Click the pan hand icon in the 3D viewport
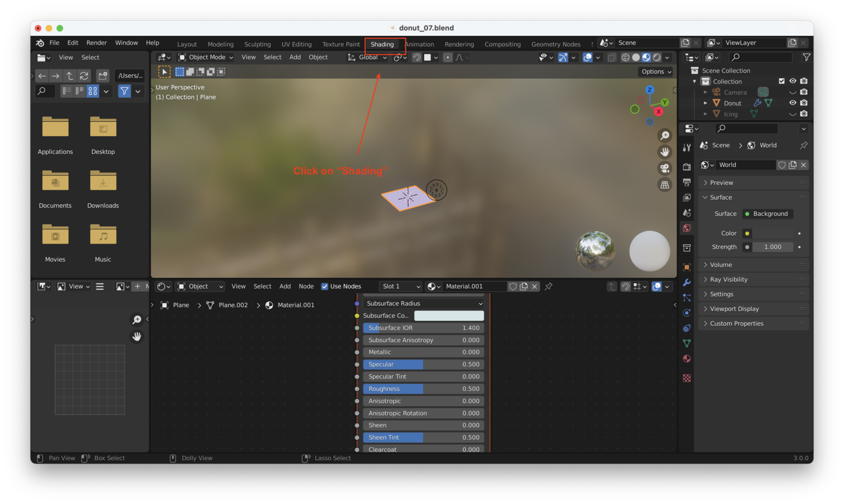The image size is (844, 504). pyautogui.click(x=665, y=152)
